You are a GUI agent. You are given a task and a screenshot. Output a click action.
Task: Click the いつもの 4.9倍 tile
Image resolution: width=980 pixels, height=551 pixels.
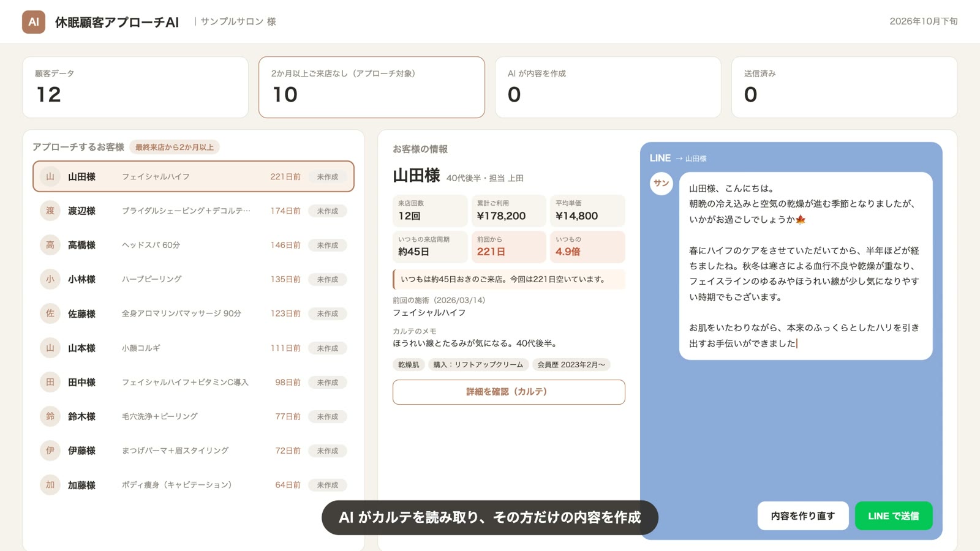(587, 247)
